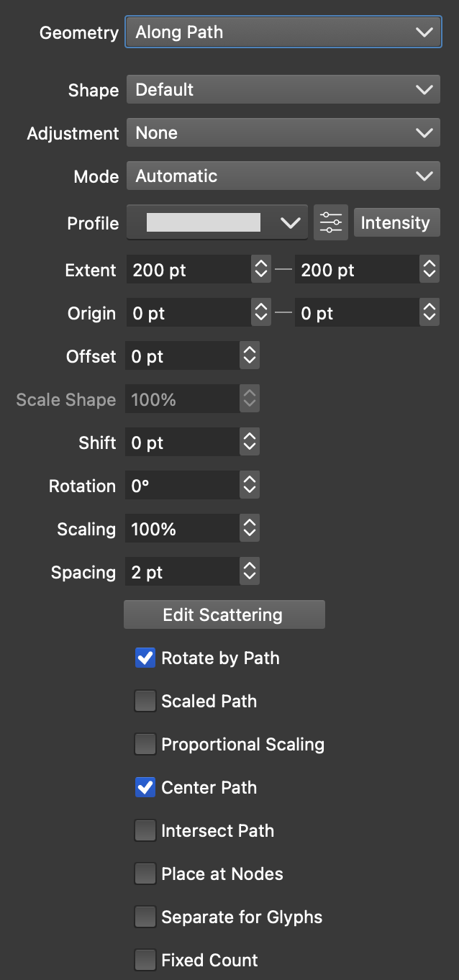The image size is (459, 980).
Task: Disable the Rotate by Path checkbox
Action: click(x=145, y=658)
